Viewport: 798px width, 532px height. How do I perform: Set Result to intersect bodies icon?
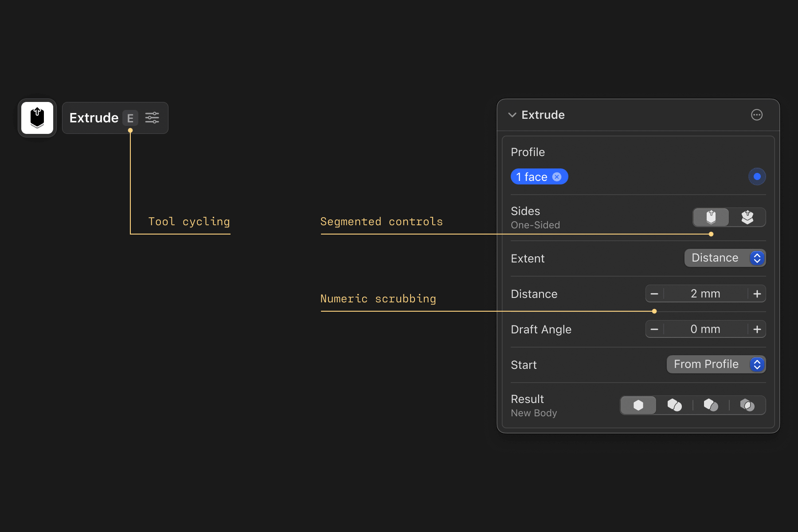(x=747, y=405)
